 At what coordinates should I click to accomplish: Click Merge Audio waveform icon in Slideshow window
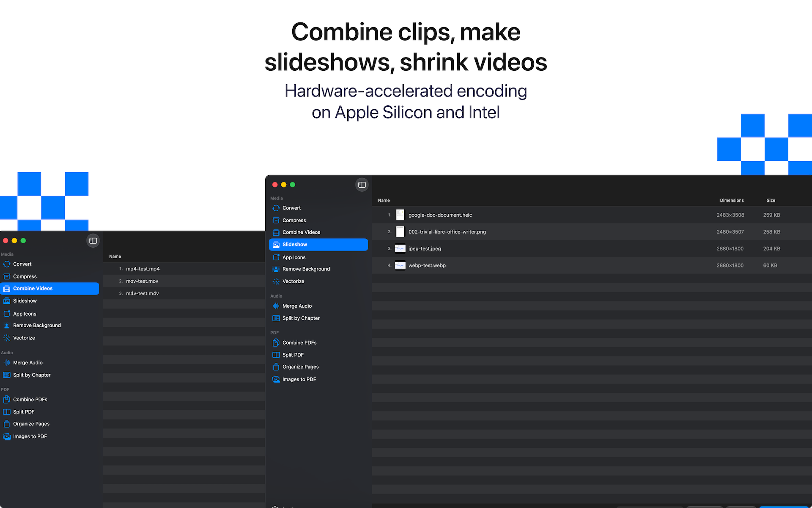point(276,306)
